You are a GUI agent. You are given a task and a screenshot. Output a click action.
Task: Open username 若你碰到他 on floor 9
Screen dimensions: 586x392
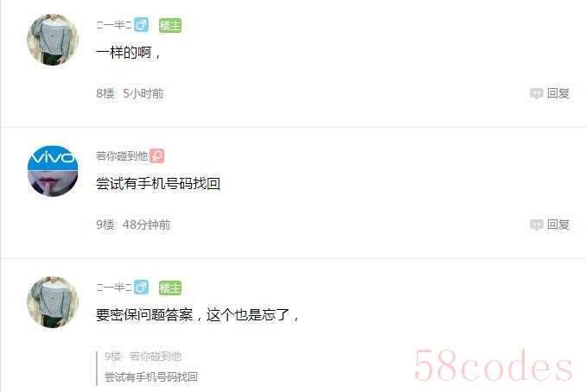tap(122, 156)
